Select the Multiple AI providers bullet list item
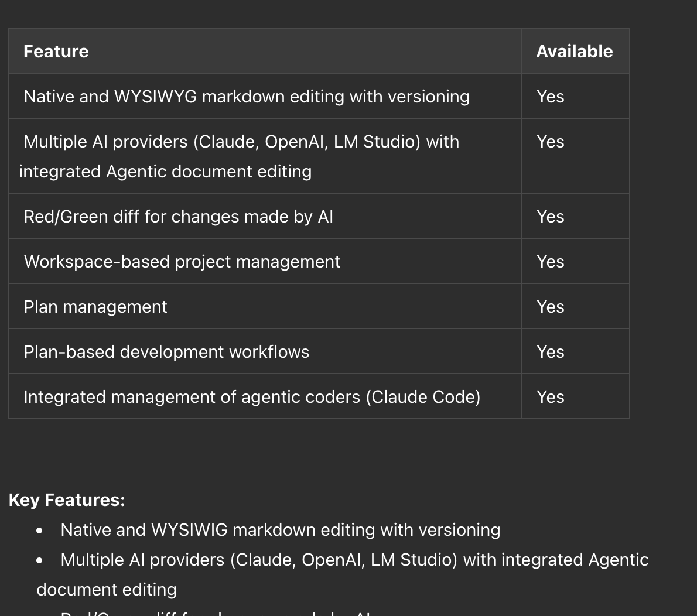The image size is (697, 616). tap(354, 560)
